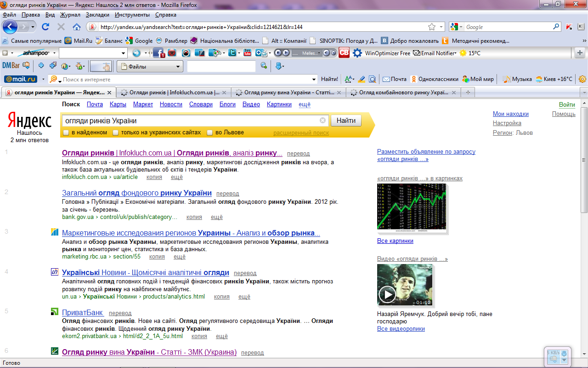This screenshot has height=368, width=588.
Task: Click the DMBar search magnifier icon
Action: click(264, 66)
